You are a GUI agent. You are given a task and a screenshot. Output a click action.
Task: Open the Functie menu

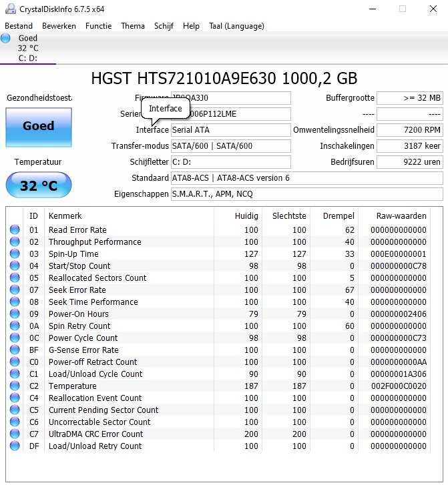[x=98, y=26]
